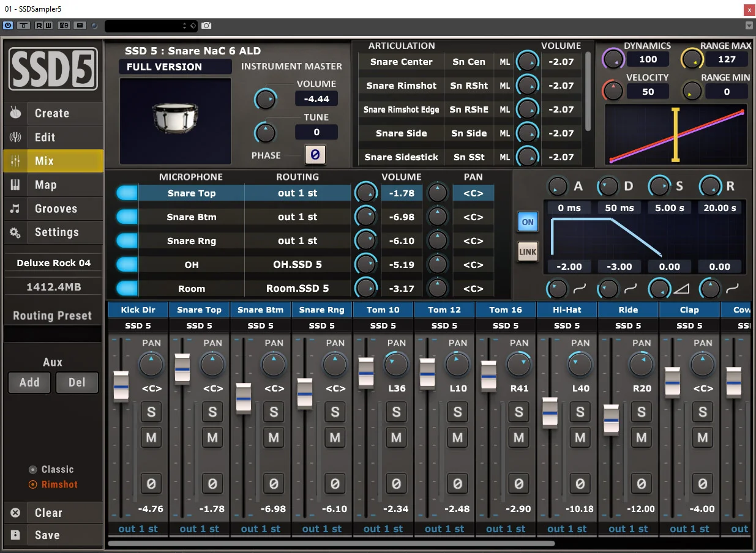Toggle the Snare Top microphone on/off

(x=127, y=193)
